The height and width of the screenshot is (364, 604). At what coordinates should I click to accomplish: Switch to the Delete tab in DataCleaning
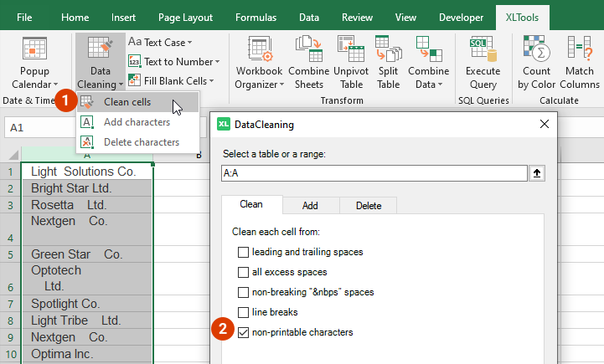(369, 206)
